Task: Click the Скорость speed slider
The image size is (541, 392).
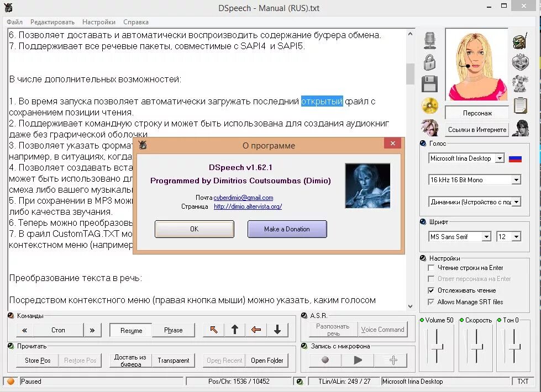Action: coord(477,346)
